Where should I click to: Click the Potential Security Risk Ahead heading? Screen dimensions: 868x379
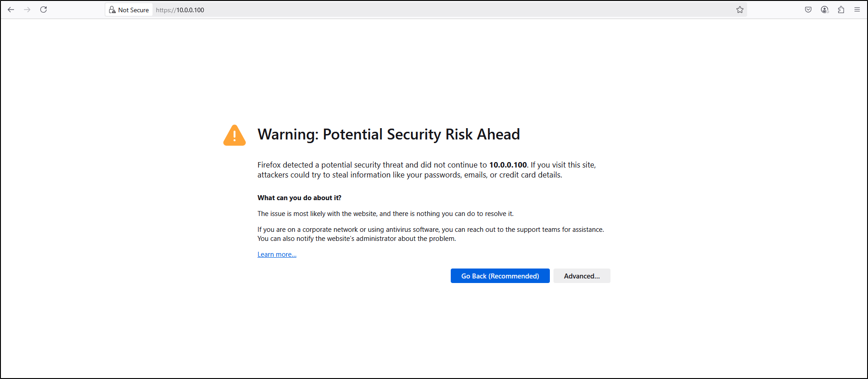tap(388, 134)
